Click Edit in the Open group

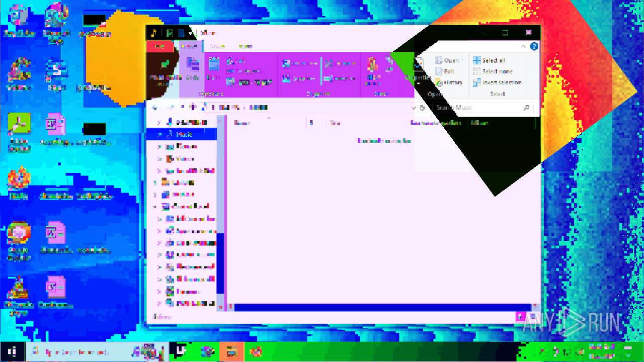(445, 71)
